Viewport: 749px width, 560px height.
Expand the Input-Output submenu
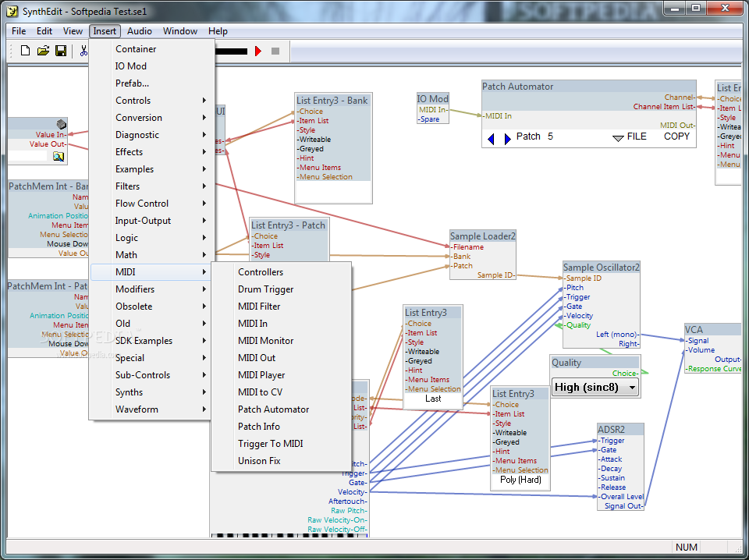pos(151,221)
